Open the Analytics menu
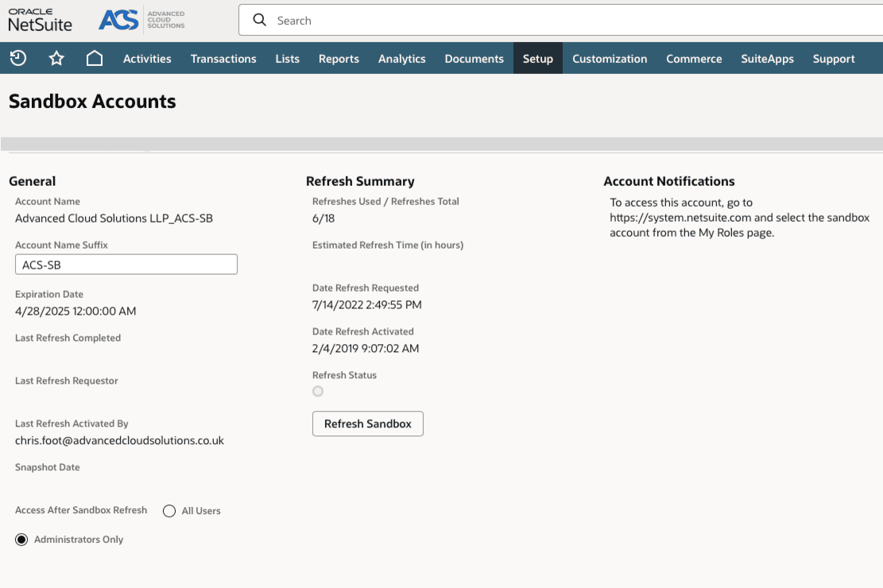Viewport: 883px width, 588px height. coord(401,59)
